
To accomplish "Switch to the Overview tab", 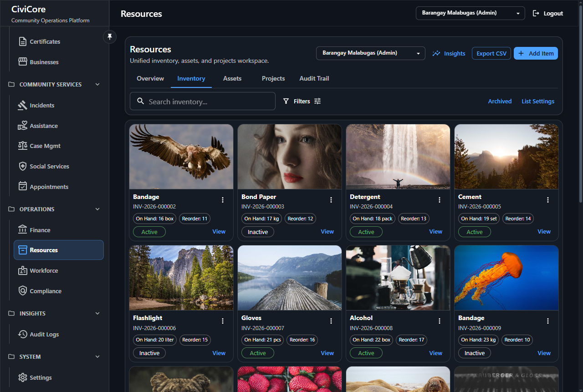I will 150,78.
